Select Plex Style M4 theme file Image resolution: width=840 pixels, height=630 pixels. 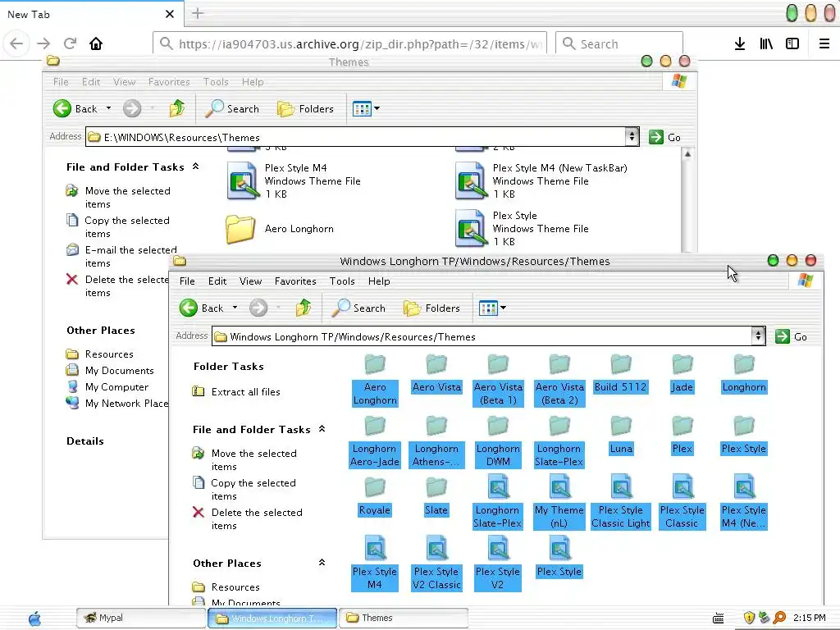(x=294, y=181)
